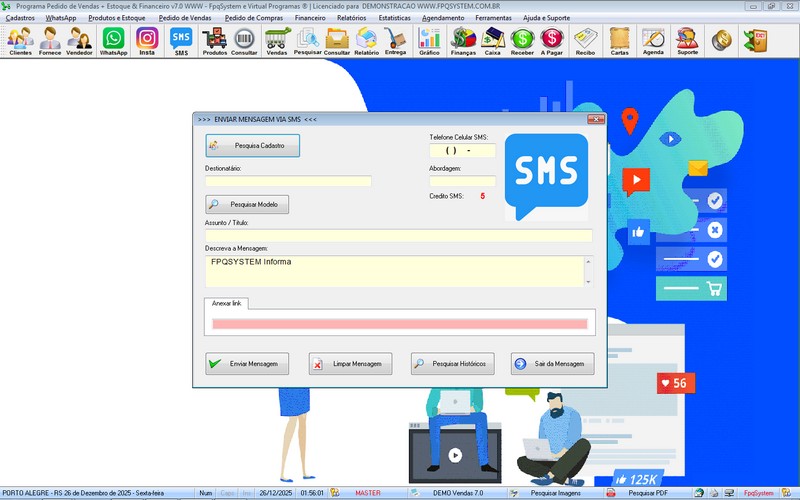
Task: Open the Pedido de Vendas menu
Action: [185, 18]
